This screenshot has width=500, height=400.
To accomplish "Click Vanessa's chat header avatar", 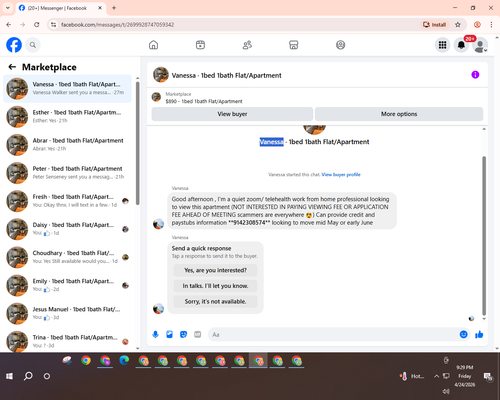I will (161, 75).
